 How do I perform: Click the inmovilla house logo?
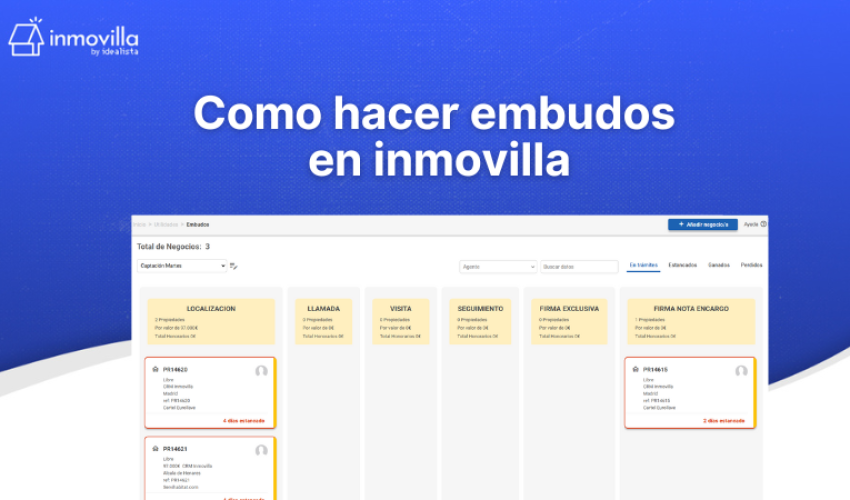(x=26, y=37)
